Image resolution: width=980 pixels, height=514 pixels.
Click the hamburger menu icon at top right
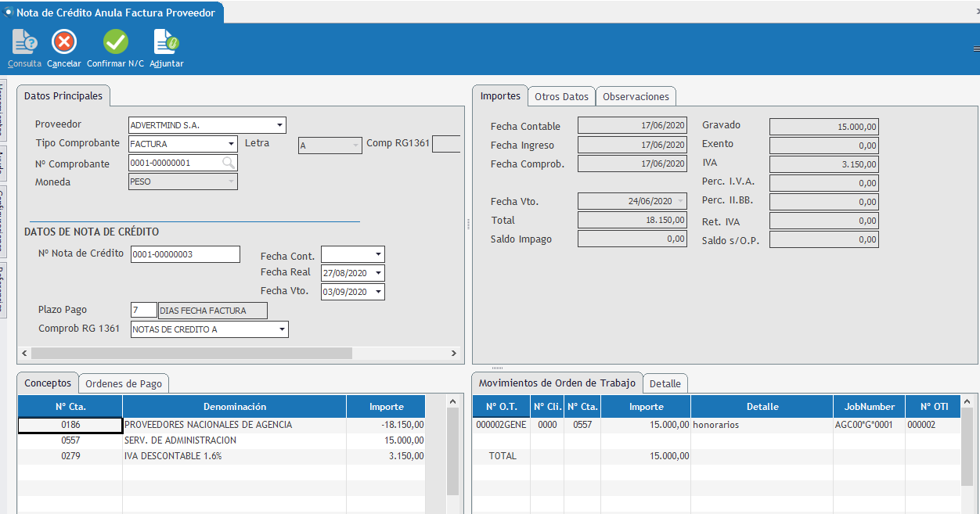pyautogui.click(x=975, y=49)
